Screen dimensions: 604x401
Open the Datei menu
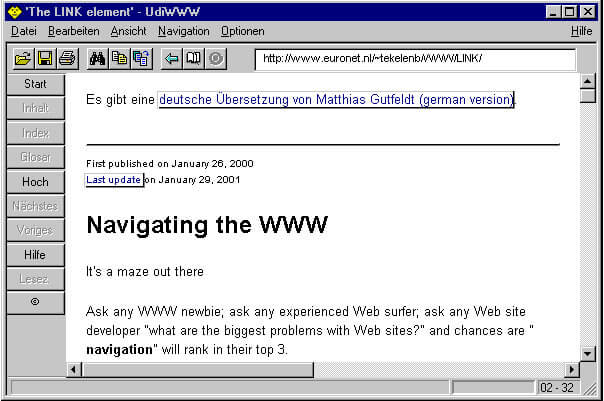24,31
